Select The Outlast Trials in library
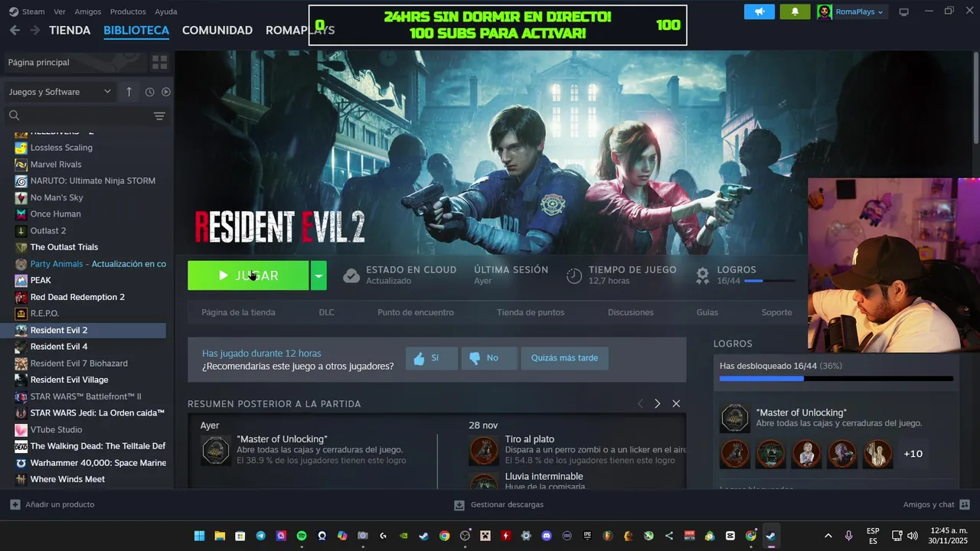The width and height of the screenshot is (980, 551). point(64,247)
